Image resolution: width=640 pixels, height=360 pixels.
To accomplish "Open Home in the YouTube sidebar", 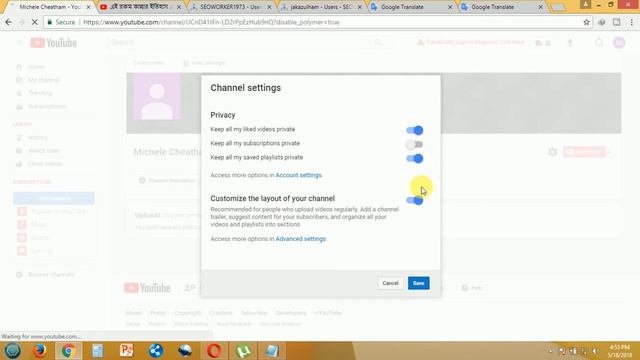I will (36, 67).
